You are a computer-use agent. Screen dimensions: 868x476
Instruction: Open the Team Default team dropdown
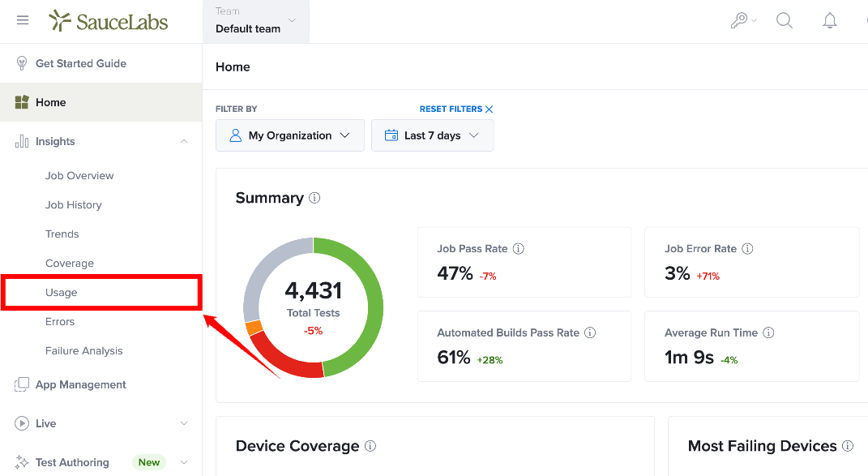[x=256, y=21]
